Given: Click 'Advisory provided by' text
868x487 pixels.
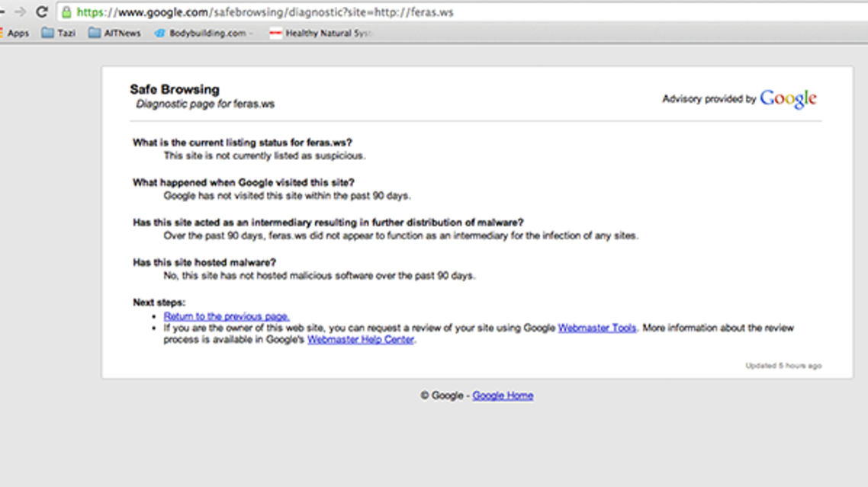Looking at the screenshot, I should (709, 99).
